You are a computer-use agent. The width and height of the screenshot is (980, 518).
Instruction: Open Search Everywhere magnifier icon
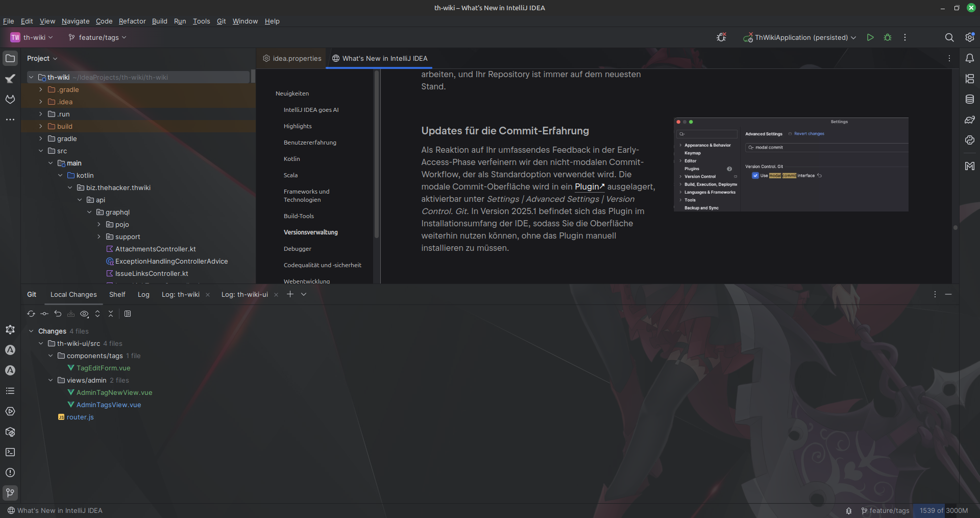[x=949, y=37]
